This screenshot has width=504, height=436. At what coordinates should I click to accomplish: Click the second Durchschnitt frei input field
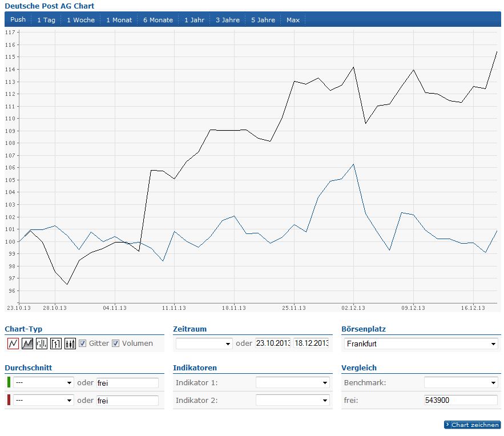pos(127,401)
